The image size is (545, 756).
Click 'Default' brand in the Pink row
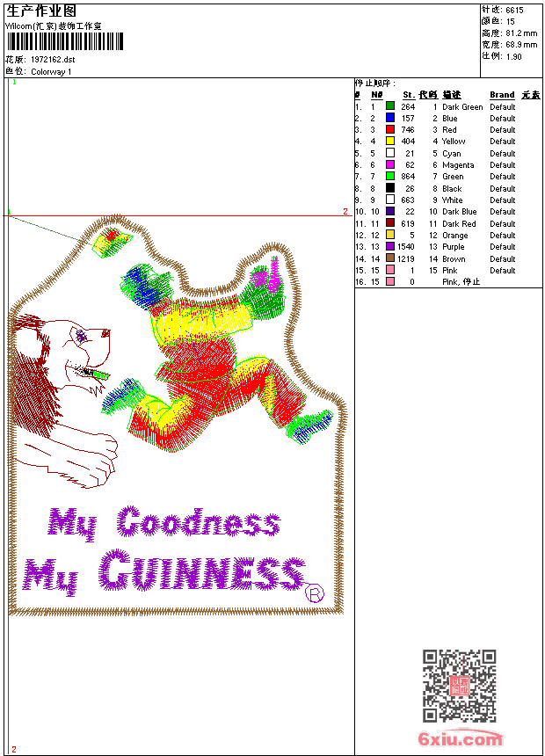pos(503,271)
